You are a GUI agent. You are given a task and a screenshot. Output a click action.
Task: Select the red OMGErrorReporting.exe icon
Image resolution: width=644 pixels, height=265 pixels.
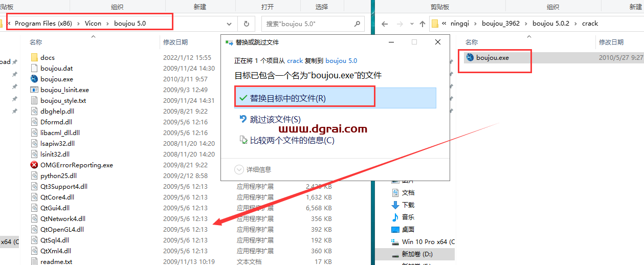(x=34, y=165)
